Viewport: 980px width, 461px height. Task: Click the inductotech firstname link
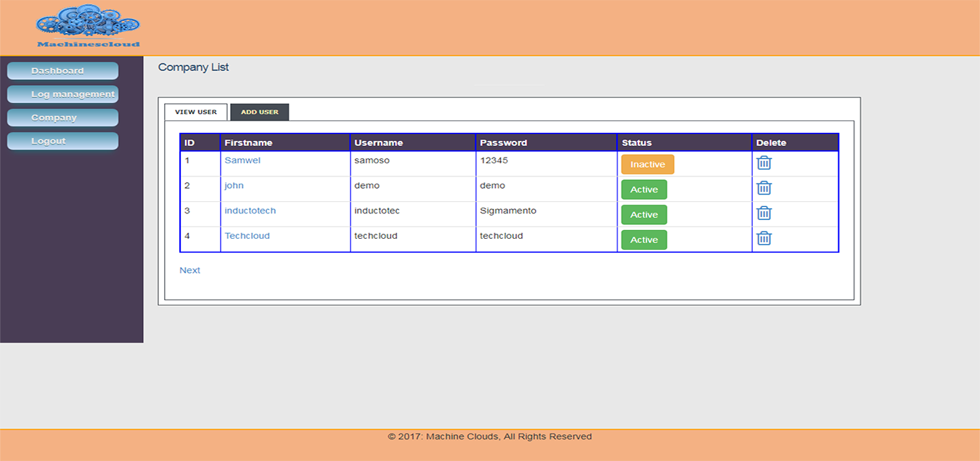(250, 211)
